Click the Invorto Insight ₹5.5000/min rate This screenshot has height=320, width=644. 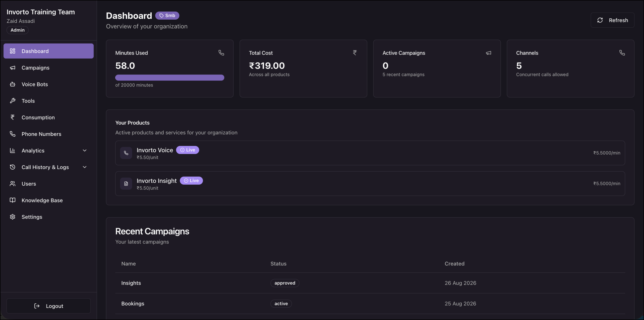pos(607,184)
